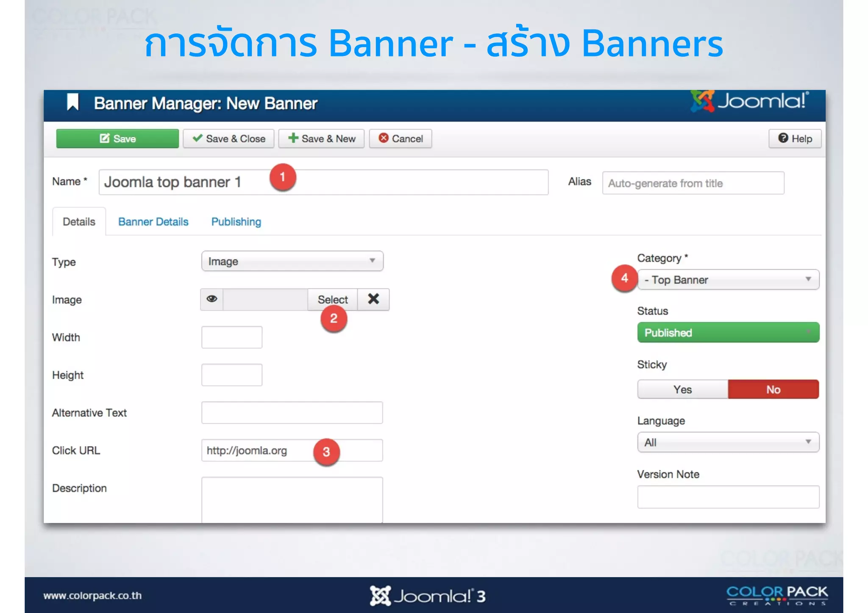Click the Color Pack Creations logo

[777, 595]
